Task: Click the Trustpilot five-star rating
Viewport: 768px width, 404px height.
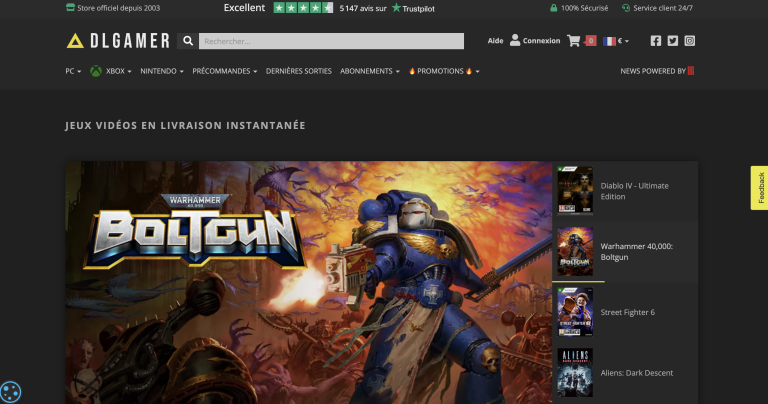Action: pos(303,8)
